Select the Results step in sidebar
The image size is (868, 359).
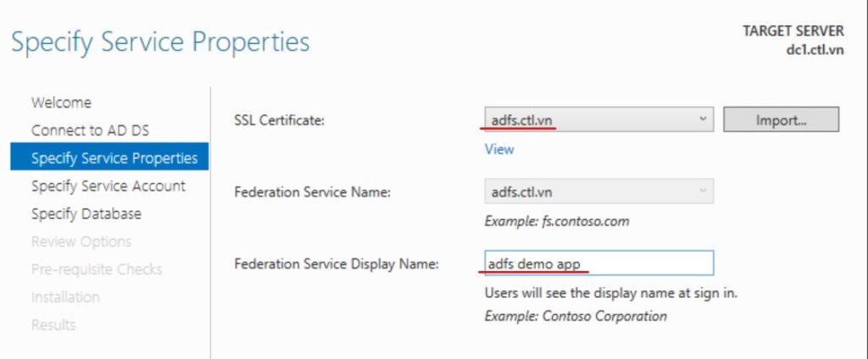click(53, 325)
